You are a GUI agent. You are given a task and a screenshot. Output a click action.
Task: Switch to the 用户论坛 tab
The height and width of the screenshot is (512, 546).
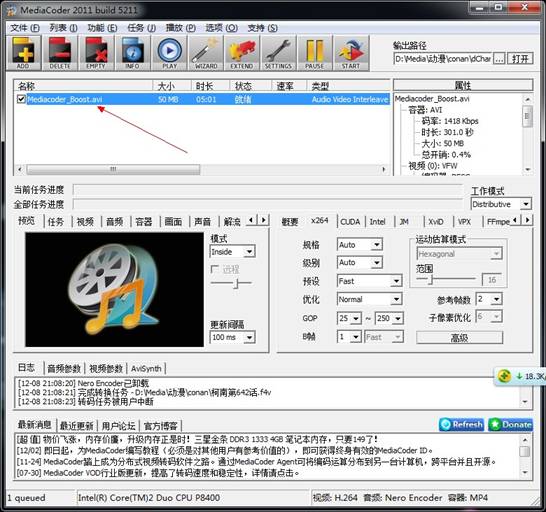click(118, 426)
